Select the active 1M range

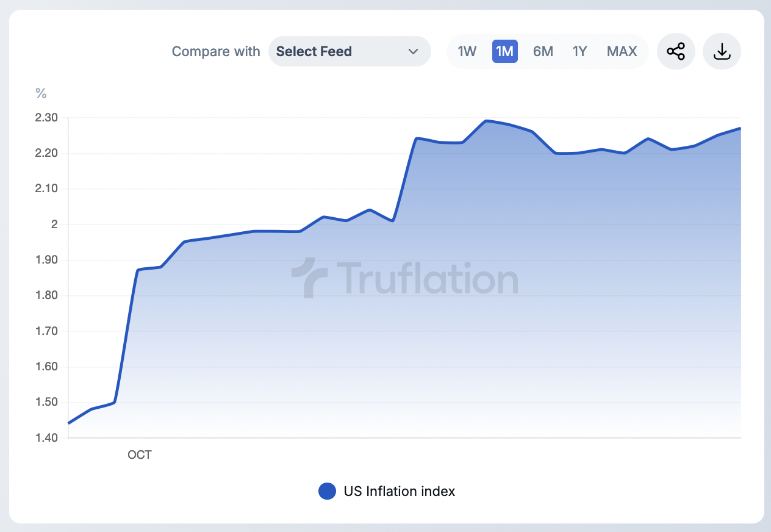point(504,51)
